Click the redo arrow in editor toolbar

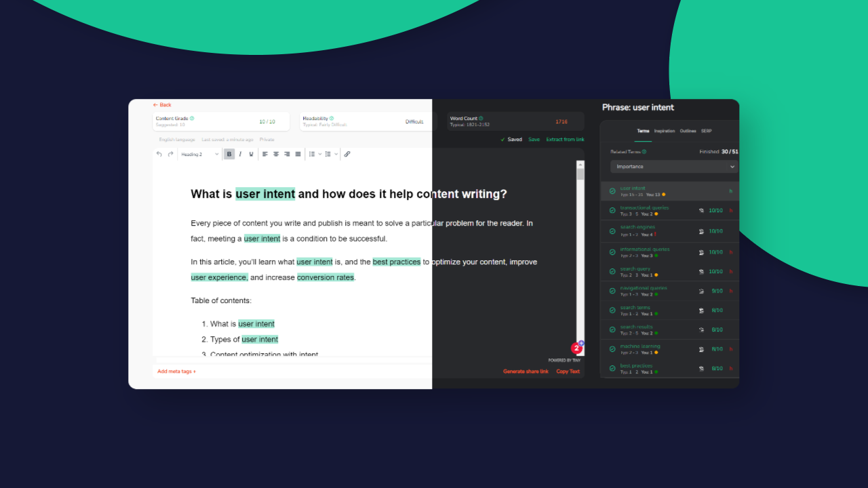tap(170, 155)
